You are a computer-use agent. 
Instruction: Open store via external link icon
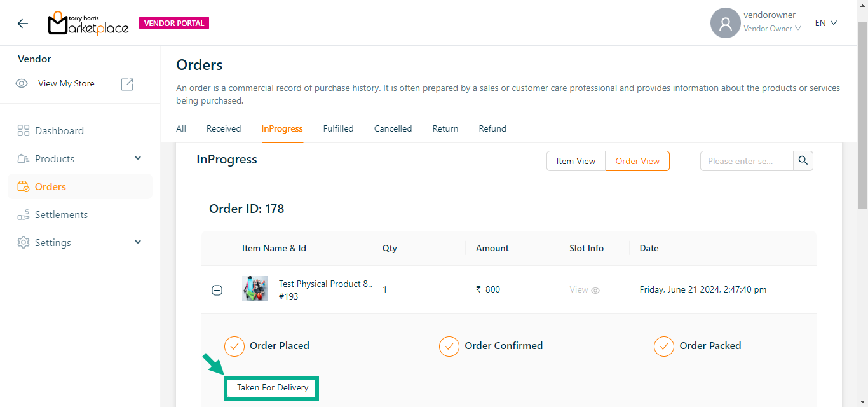click(x=127, y=84)
